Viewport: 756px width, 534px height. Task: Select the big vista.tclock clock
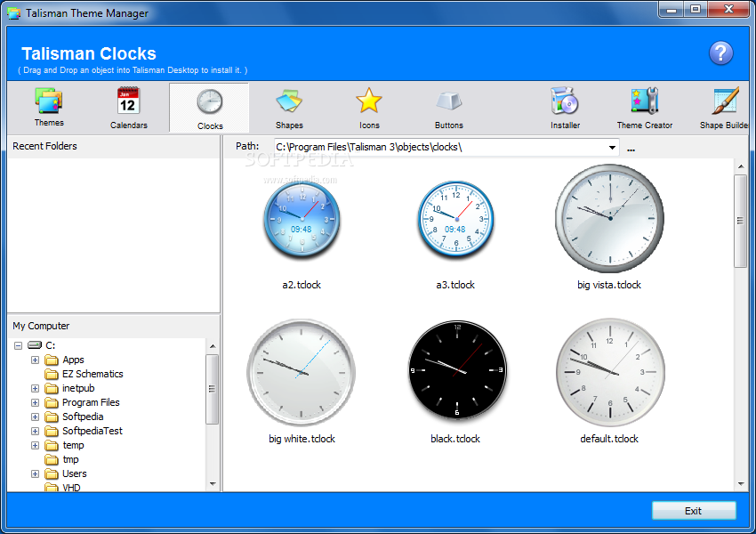[x=610, y=219]
